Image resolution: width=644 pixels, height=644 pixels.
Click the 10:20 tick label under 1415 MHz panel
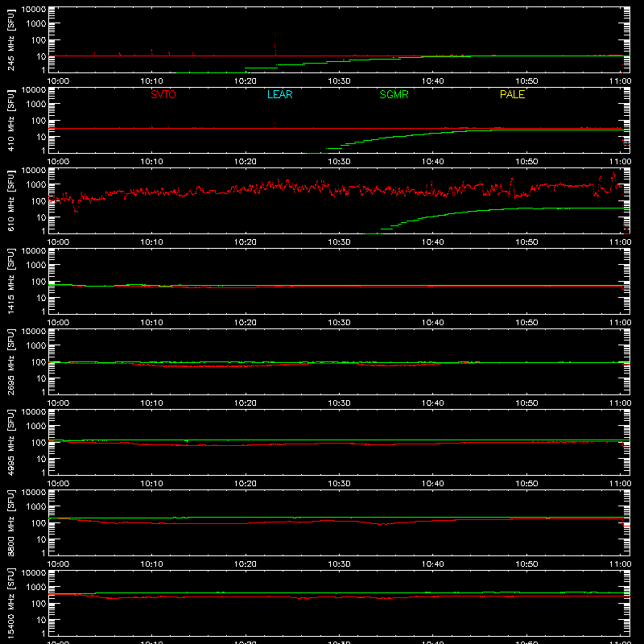246,323
